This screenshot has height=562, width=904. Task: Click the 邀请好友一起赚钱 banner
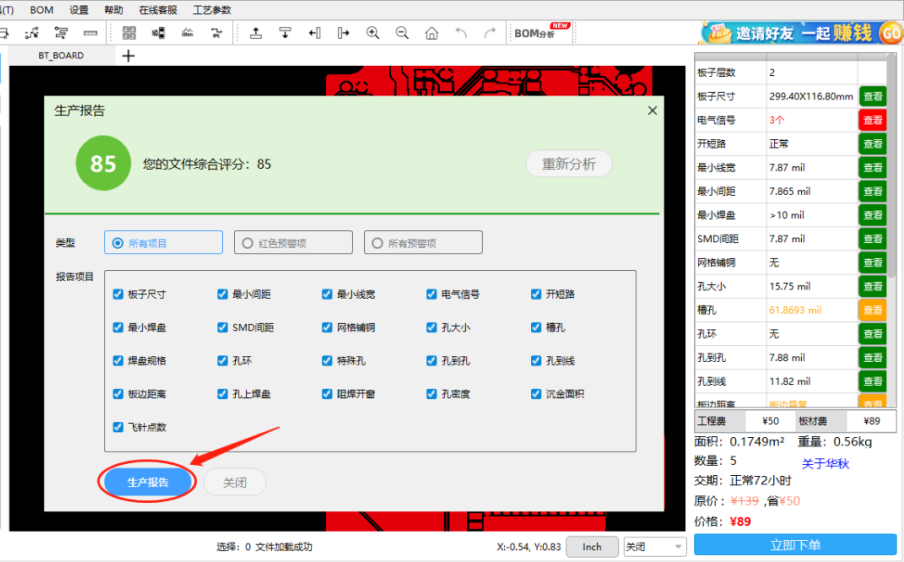[800, 33]
